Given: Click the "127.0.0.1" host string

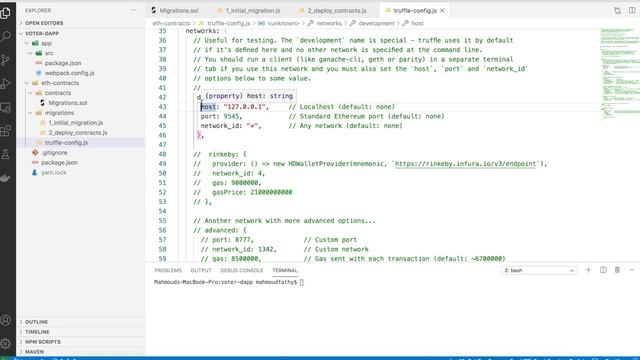Looking at the screenshot, I should 244,107.
